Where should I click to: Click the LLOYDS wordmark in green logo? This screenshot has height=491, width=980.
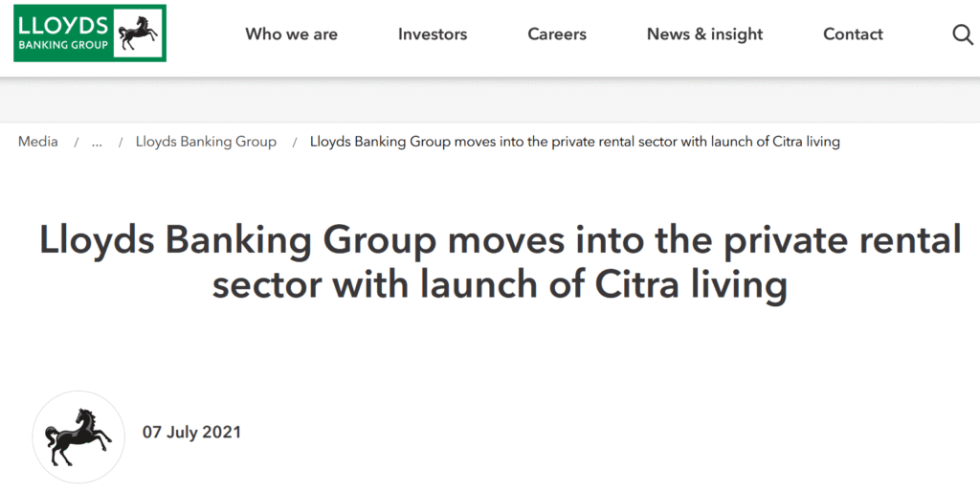pos(63,26)
